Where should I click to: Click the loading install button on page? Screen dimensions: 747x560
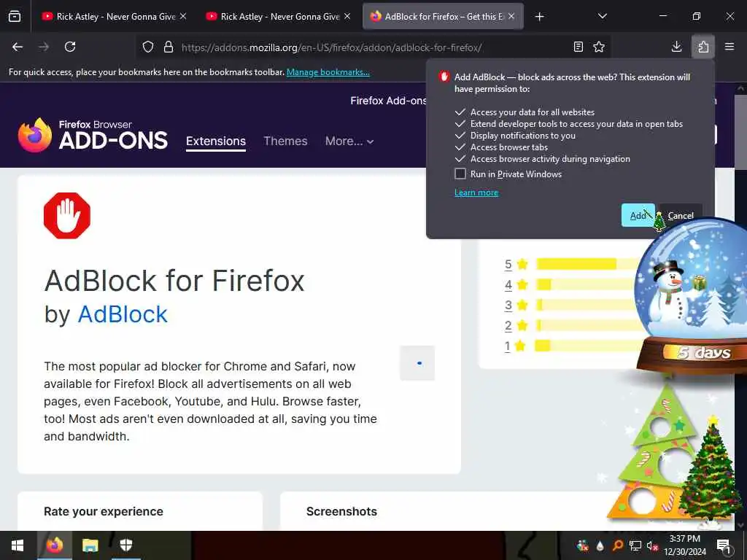click(x=417, y=363)
